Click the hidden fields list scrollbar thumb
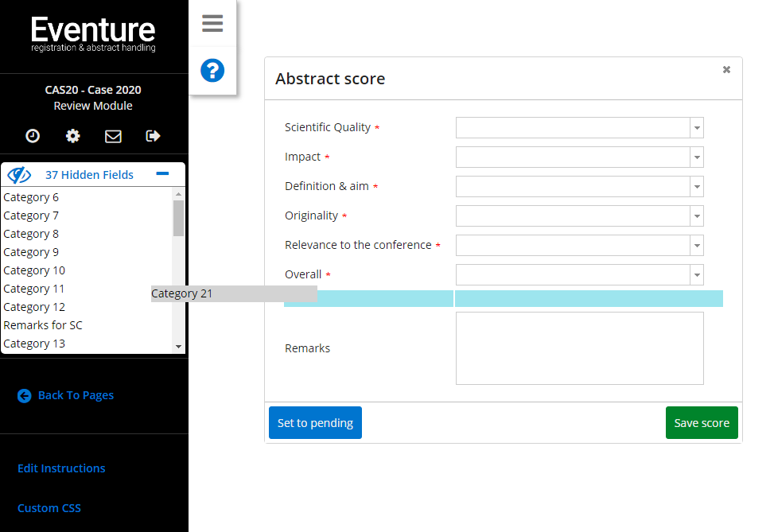The width and height of the screenshot is (774, 532). pos(178,218)
